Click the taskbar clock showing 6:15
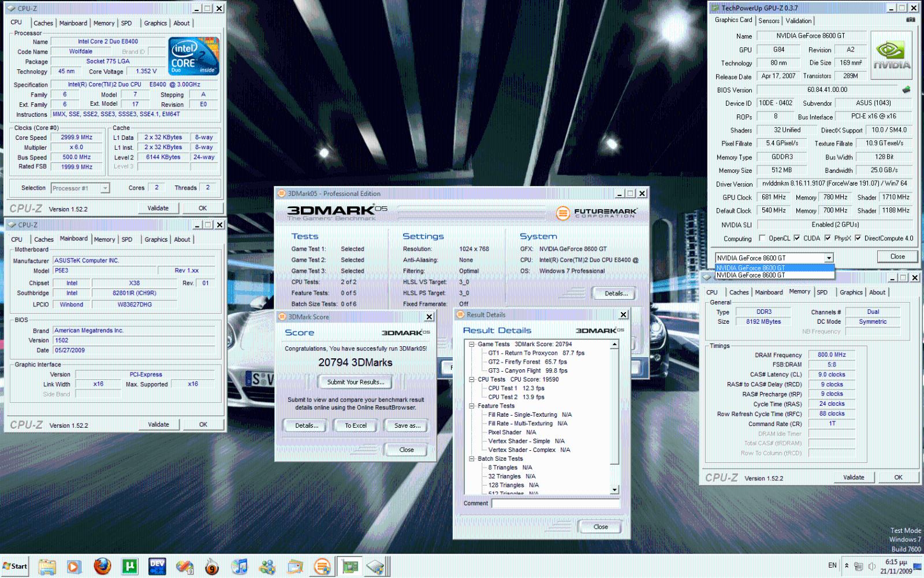This screenshot has width=924, height=578. click(x=896, y=566)
